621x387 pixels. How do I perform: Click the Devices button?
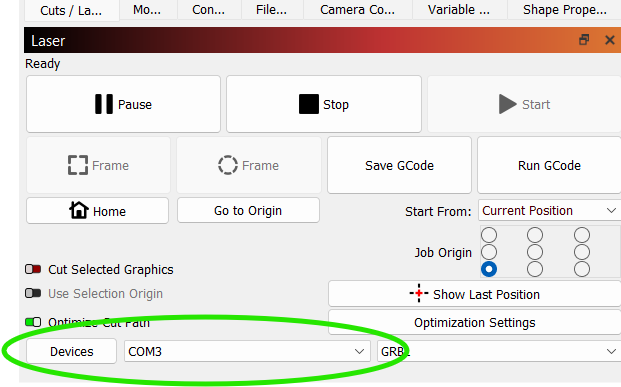pyautogui.click(x=72, y=351)
